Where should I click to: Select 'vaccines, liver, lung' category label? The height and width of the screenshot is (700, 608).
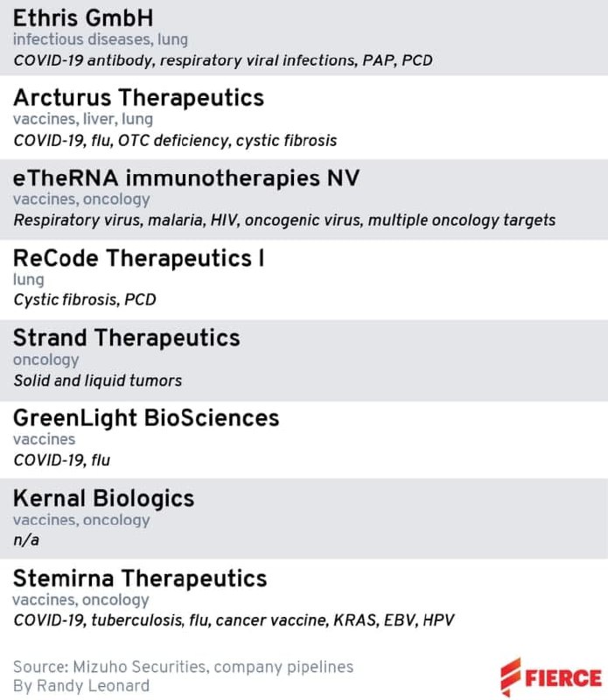(x=83, y=119)
